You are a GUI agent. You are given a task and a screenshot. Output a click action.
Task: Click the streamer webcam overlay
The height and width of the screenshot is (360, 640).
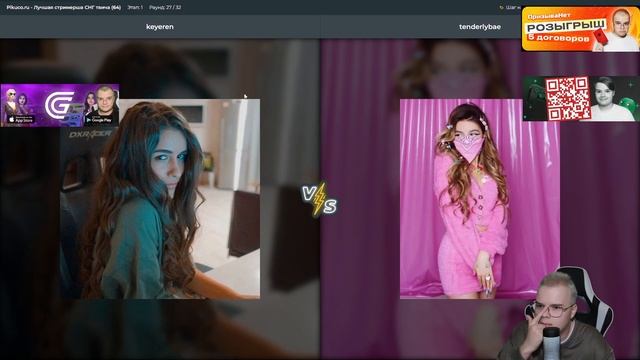pyautogui.click(x=556, y=313)
